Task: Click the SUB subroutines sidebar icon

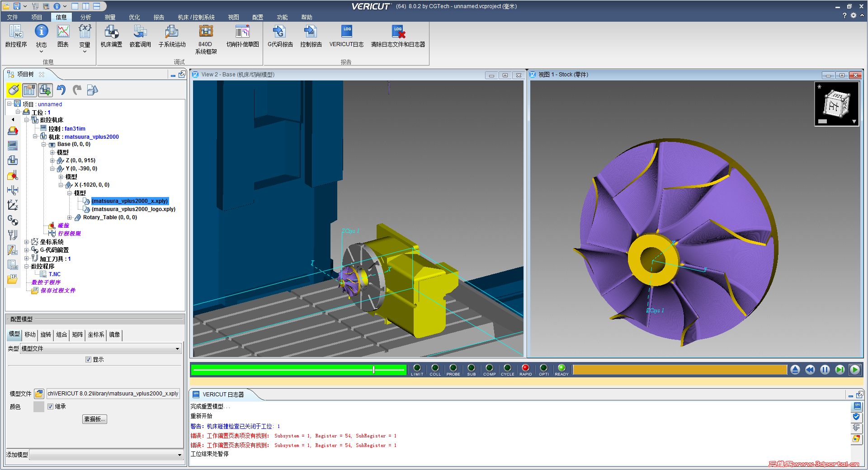Action: tap(13, 265)
